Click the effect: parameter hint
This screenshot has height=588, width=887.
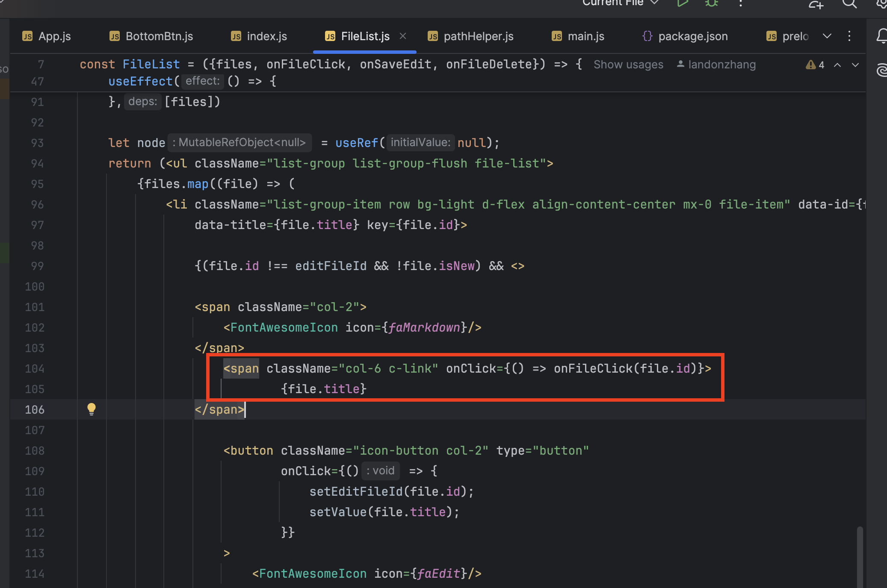coord(203,81)
